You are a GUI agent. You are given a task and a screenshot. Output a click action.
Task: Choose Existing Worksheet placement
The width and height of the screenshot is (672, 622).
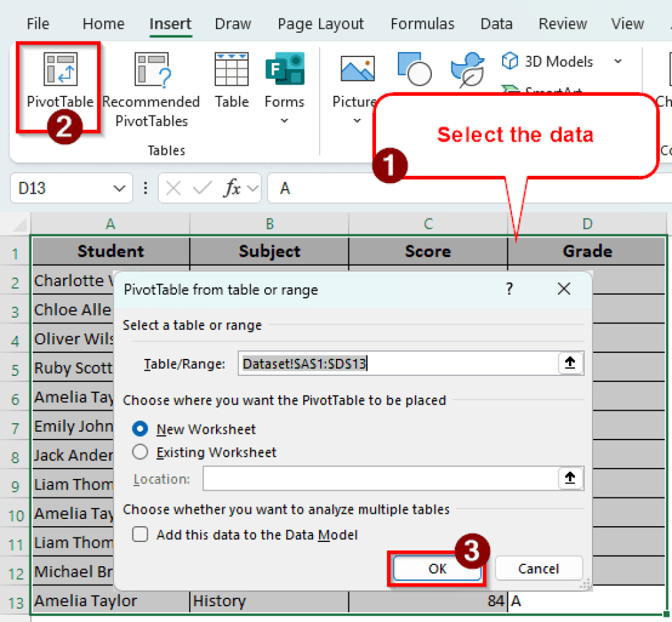coord(140,452)
